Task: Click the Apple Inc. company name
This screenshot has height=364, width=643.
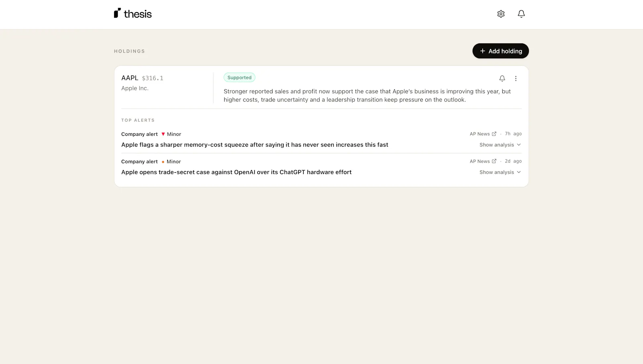Action: [135, 88]
